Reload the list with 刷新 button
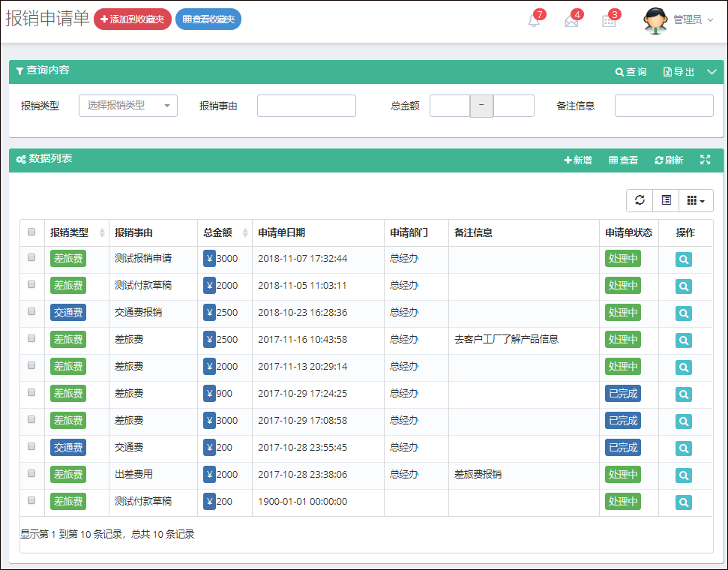Viewport: 728px width, 570px height. coord(669,160)
